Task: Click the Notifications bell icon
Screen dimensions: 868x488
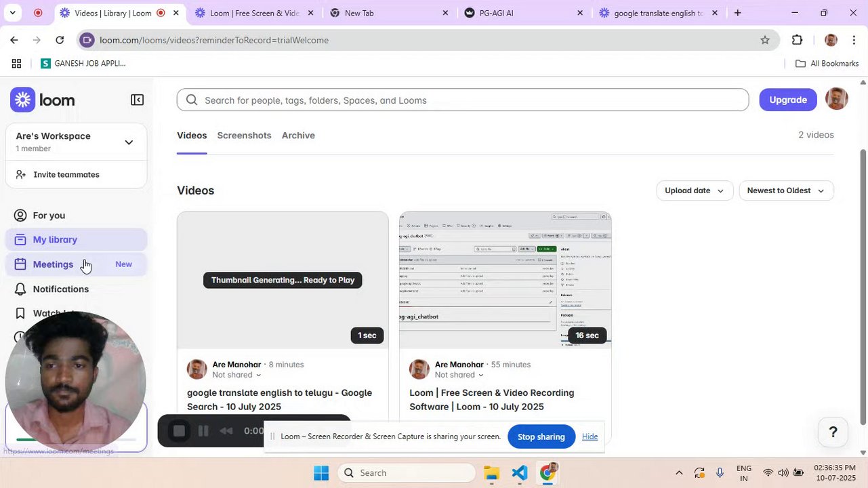Action: pos(20,289)
